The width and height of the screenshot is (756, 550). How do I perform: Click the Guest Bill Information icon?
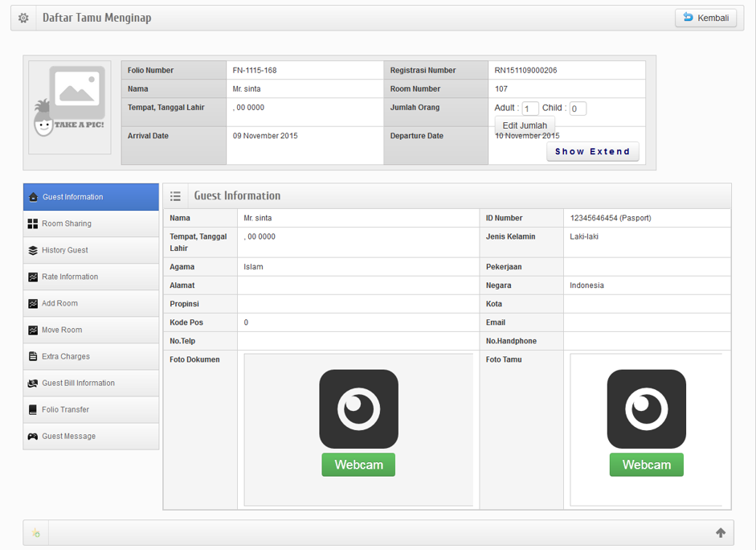tap(33, 384)
